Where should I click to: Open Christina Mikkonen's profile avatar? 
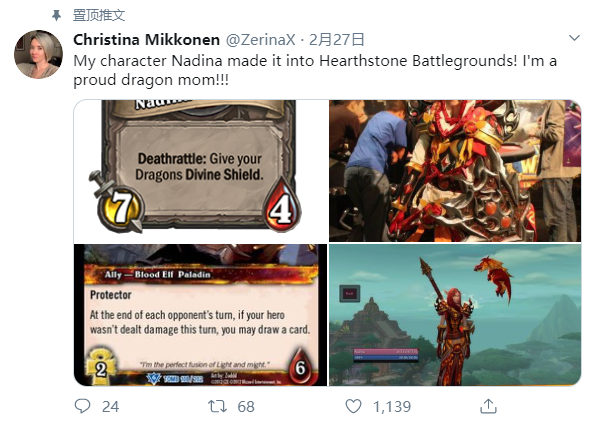pos(38,54)
